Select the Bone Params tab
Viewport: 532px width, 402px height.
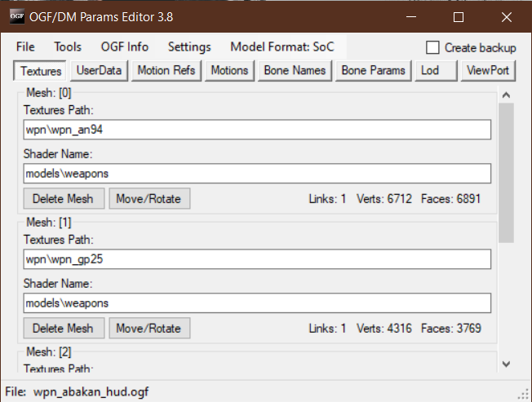click(373, 71)
